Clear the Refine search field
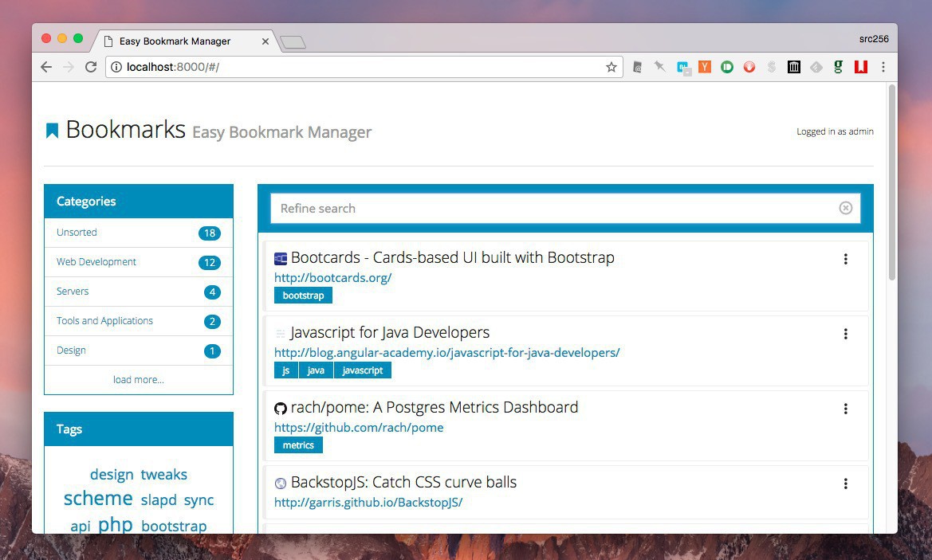This screenshot has height=560, width=932. [845, 208]
